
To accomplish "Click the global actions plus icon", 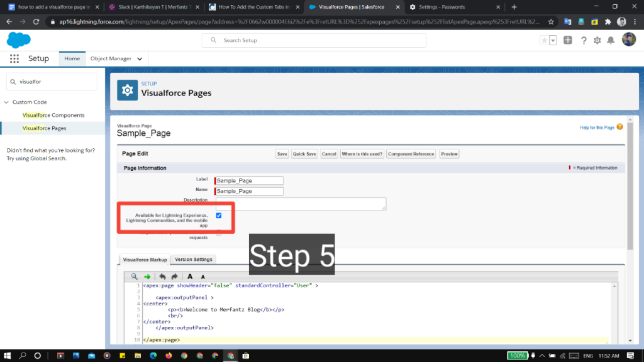I will pyautogui.click(x=568, y=40).
